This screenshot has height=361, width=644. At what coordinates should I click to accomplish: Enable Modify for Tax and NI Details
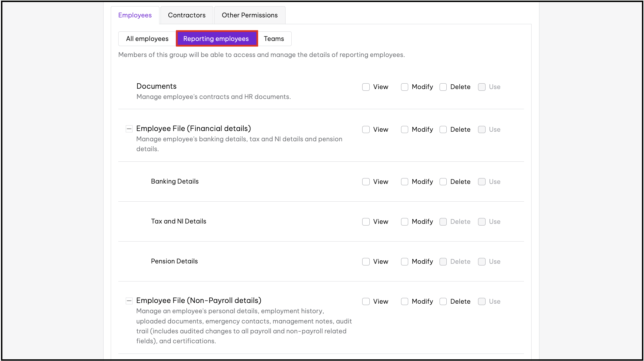[x=404, y=222]
